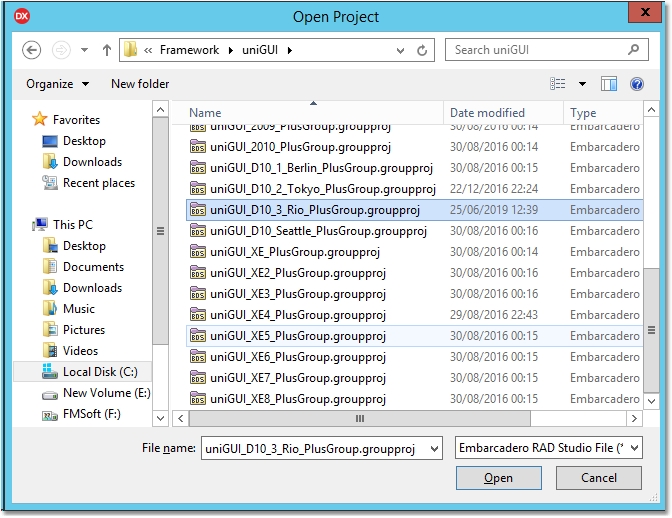
Task: Open the Help question mark icon
Action: click(x=637, y=84)
